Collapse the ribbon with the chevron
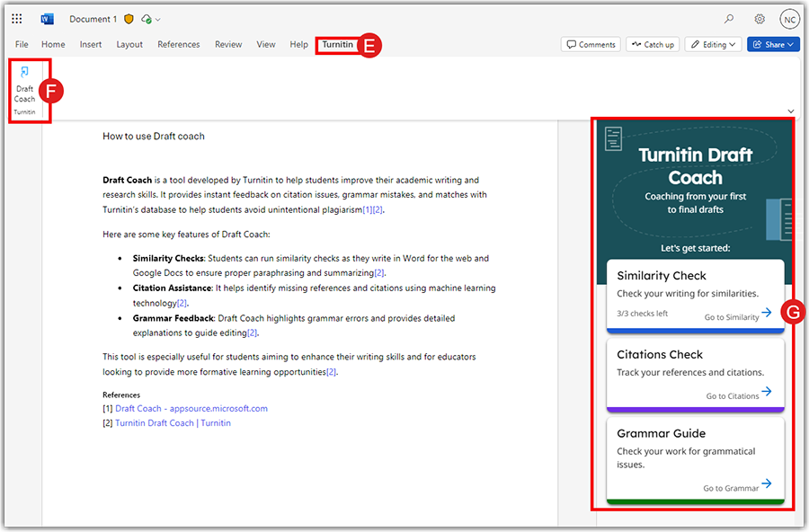Viewport: 809px width, 532px height. coord(791,111)
